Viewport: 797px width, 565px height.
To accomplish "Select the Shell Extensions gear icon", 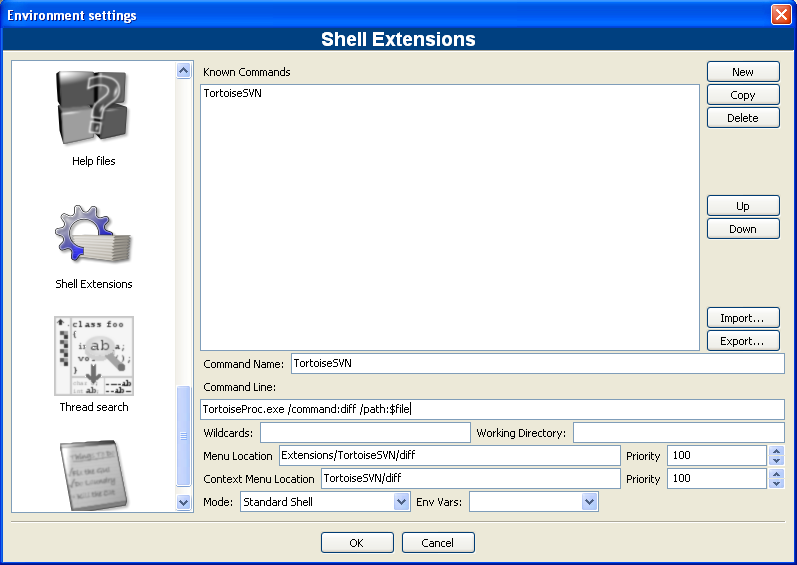I will [93, 235].
